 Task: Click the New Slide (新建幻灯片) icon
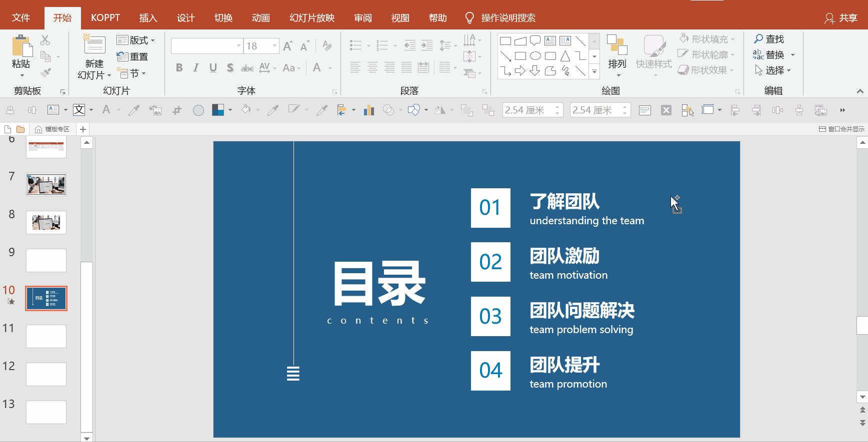(94, 45)
